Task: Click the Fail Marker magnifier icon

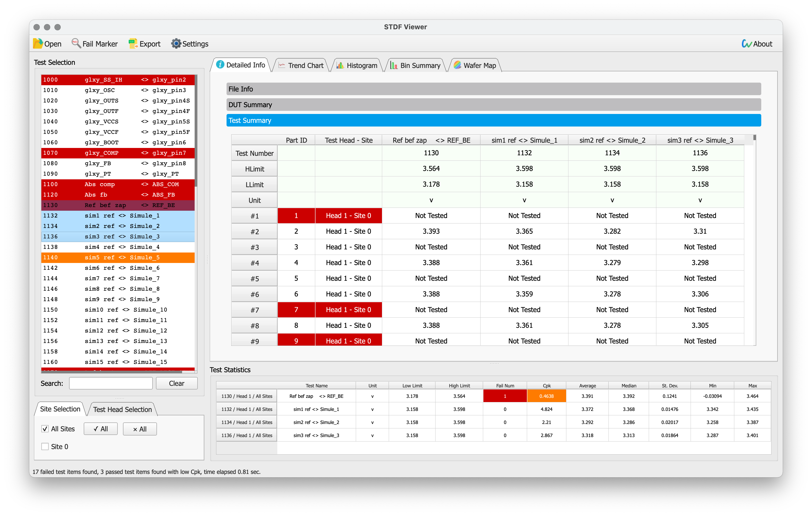Action: pyautogui.click(x=76, y=43)
